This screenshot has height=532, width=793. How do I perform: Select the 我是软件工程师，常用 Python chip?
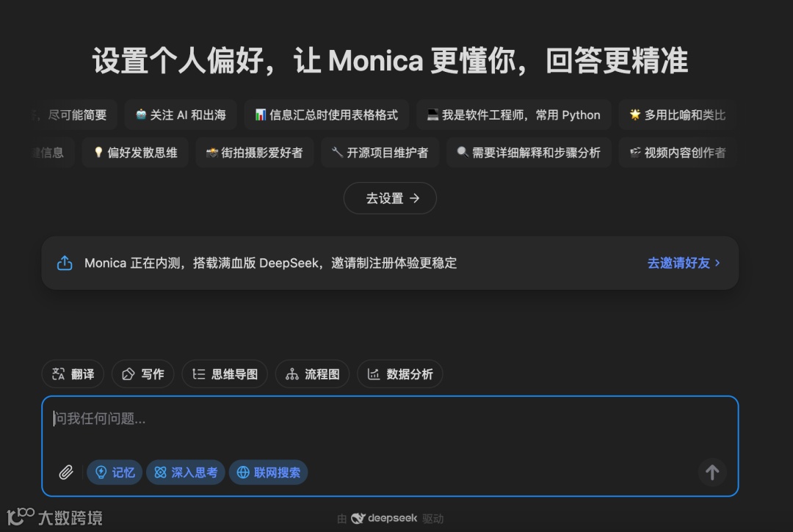[x=514, y=115]
